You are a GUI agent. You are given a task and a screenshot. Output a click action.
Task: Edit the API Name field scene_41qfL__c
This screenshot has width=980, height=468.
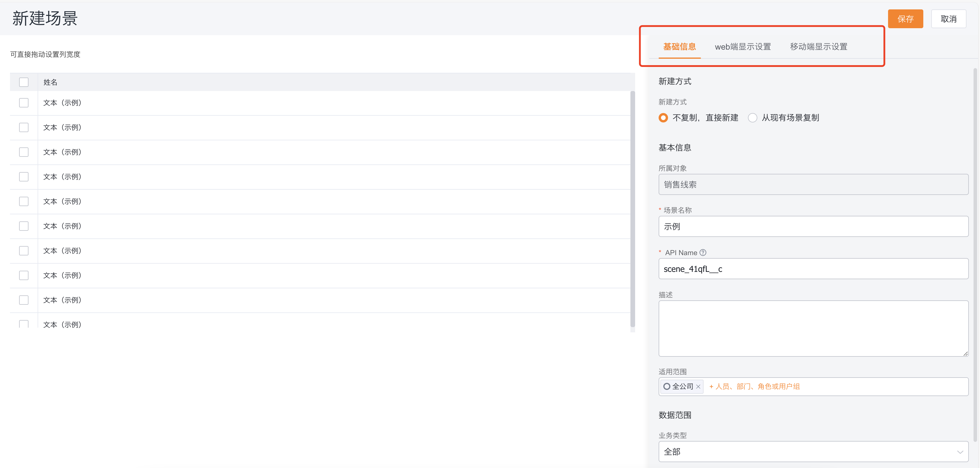pyautogui.click(x=813, y=269)
